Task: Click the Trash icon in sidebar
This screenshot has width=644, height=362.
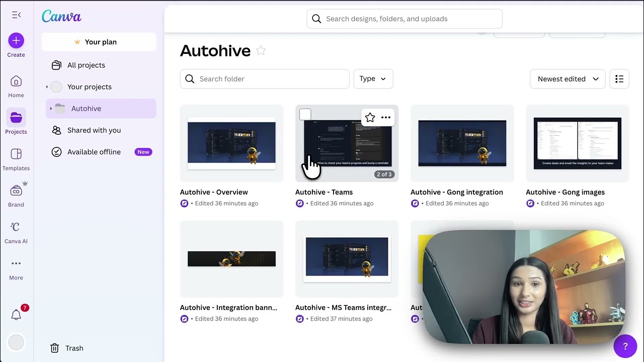Action: [54, 348]
